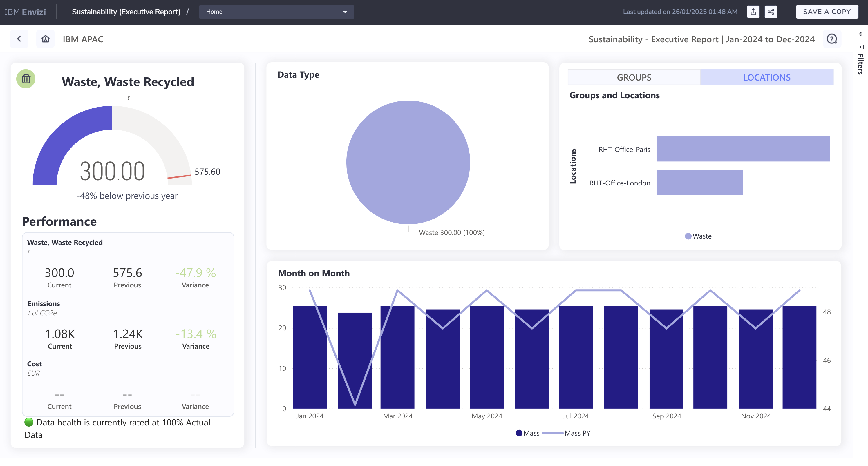This screenshot has width=868, height=466.
Task: Expand the Filters panel double chevron
Action: click(x=860, y=34)
